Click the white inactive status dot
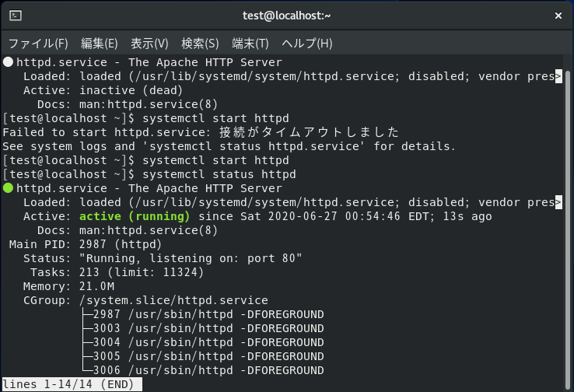 8,62
